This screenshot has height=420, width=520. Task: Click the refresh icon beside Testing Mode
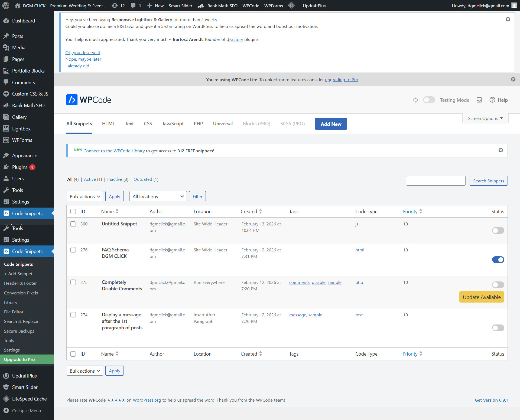pos(415,100)
